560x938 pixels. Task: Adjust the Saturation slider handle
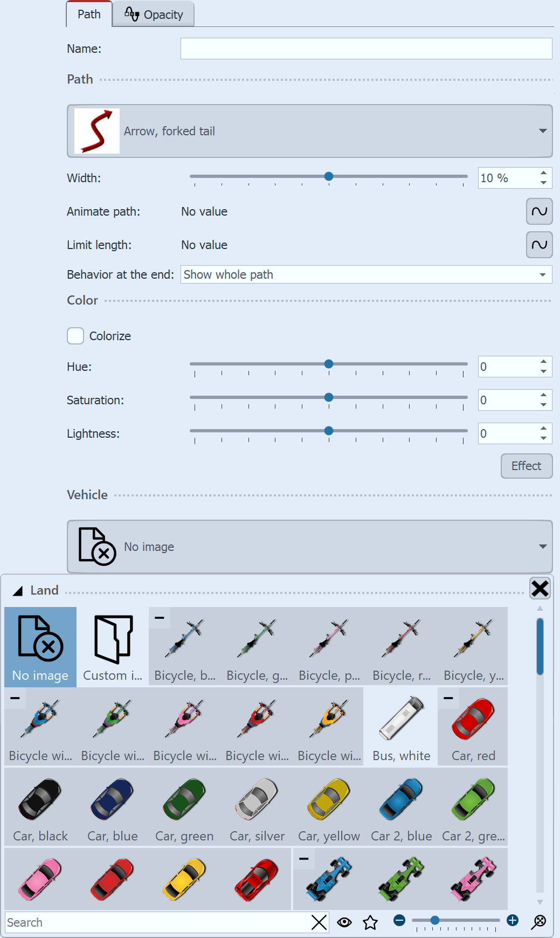point(329,397)
